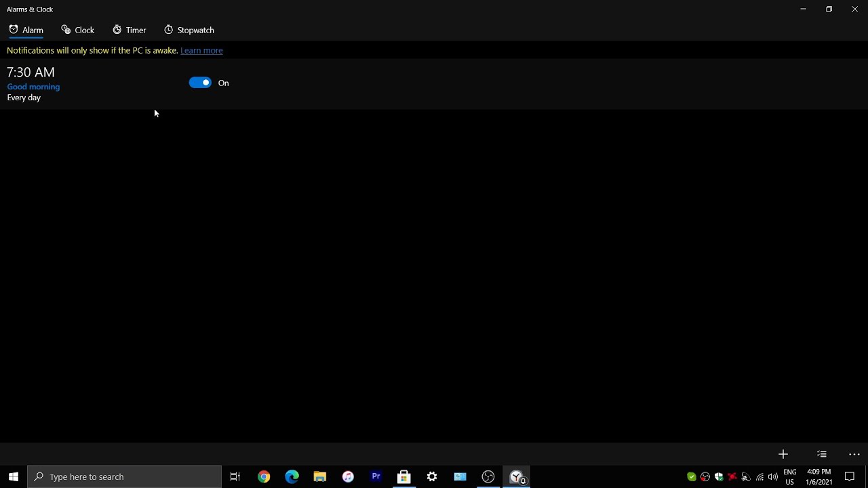Select the Good morning alarm name

[33, 87]
